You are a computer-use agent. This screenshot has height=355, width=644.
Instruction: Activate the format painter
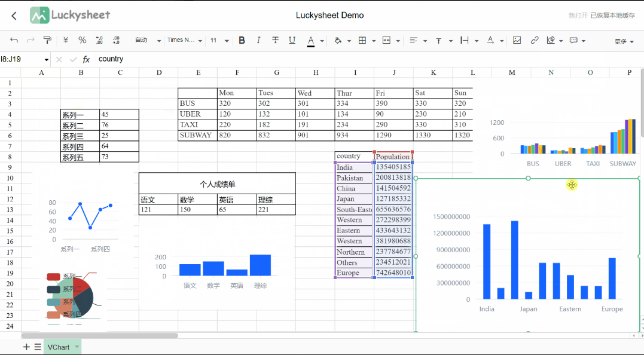(47, 40)
